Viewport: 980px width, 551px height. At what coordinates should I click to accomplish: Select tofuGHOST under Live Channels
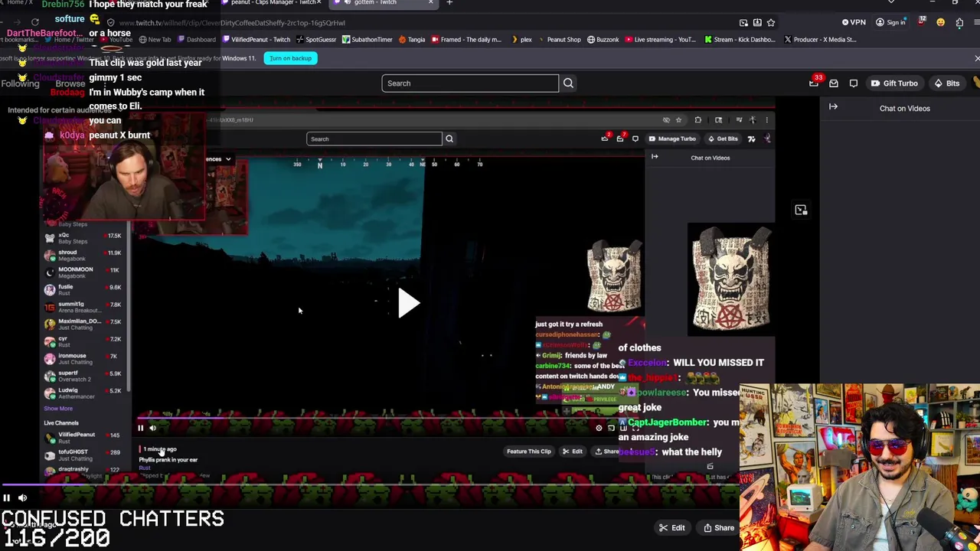pos(83,455)
